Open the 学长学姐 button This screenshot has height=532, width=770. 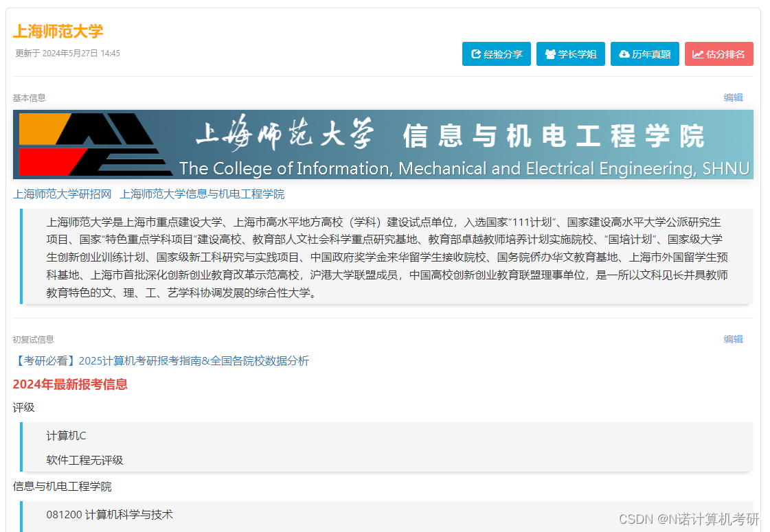pos(570,54)
